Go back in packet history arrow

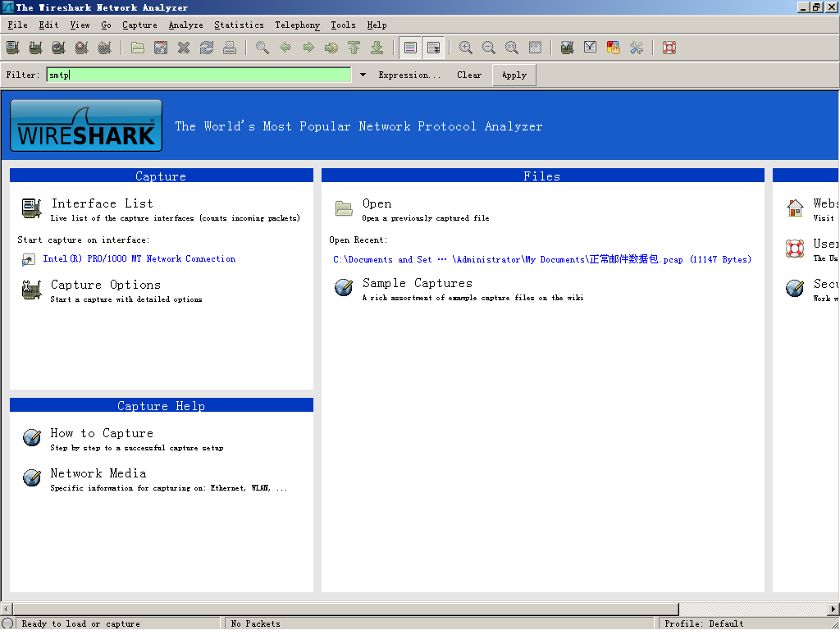pos(285,48)
